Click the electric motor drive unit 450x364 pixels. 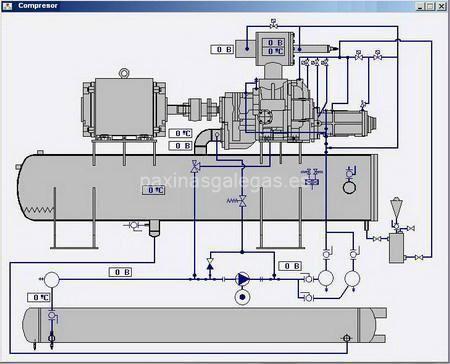coord(124,107)
